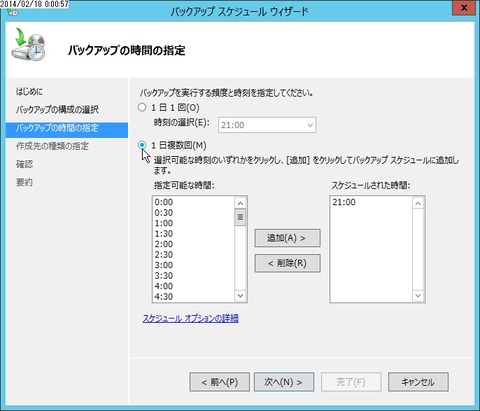
Task: Click the wizard title bar app icon
Action: [x=13, y=12]
